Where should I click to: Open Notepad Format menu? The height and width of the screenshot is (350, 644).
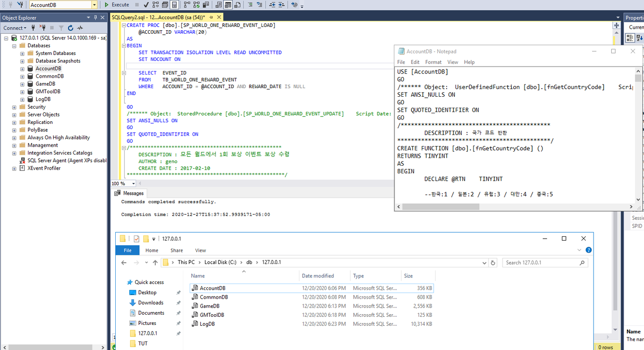pos(433,62)
